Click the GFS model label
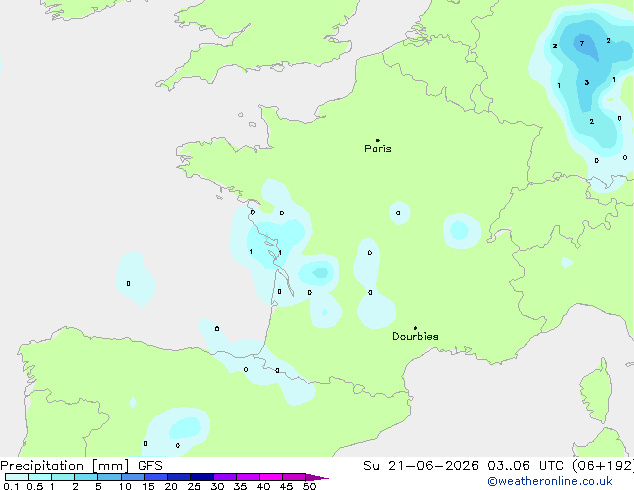Viewport: 634px width, 490px height. [x=150, y=466]
